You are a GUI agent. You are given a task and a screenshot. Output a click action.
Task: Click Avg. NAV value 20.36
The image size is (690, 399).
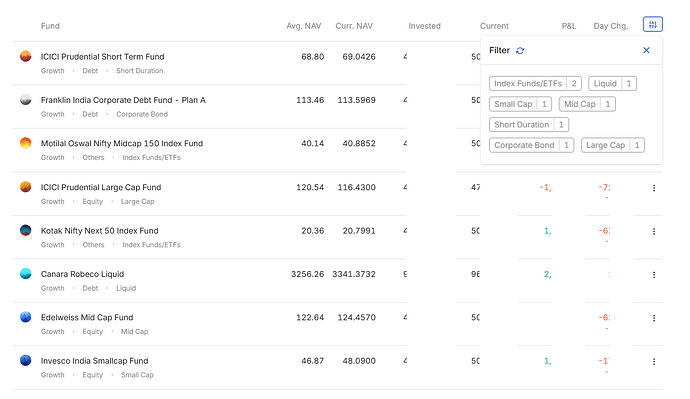coord(312,231)
